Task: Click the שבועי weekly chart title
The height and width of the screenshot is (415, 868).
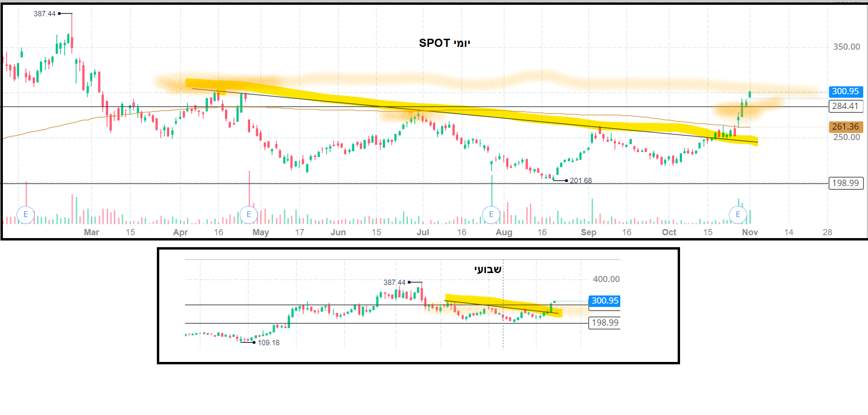Action: tap(488, 270)
